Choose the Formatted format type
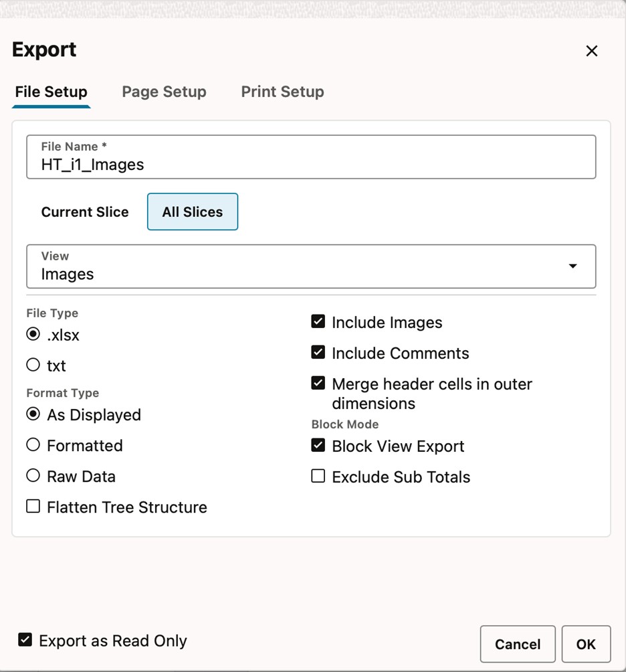The height and width of the screenshot is (672, 626). click(33, 444)
